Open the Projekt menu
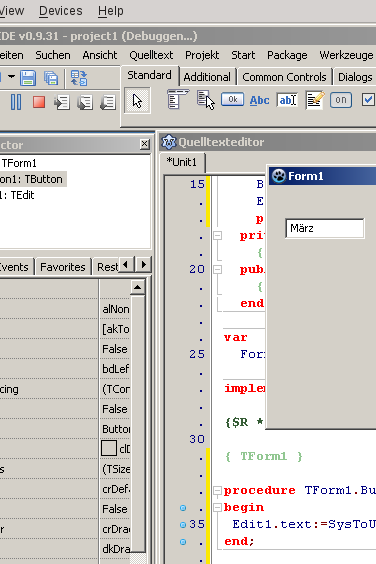This screenshot has width=376, height=564. tap(202, 55)
